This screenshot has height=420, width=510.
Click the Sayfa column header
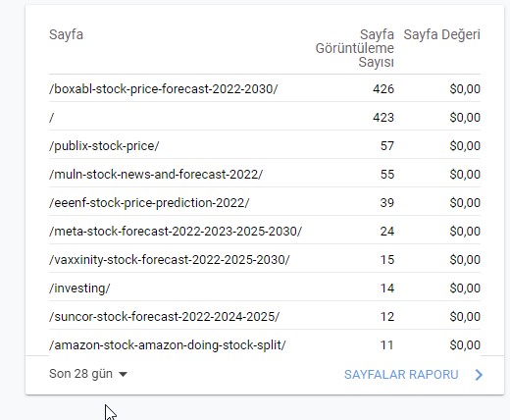tap(66, 34)
